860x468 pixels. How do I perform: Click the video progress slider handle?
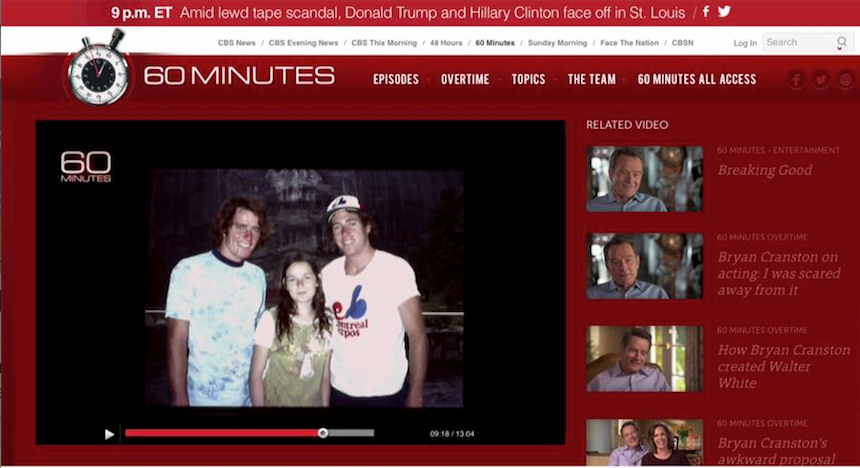pyautogui.click(x=323, y=433)
